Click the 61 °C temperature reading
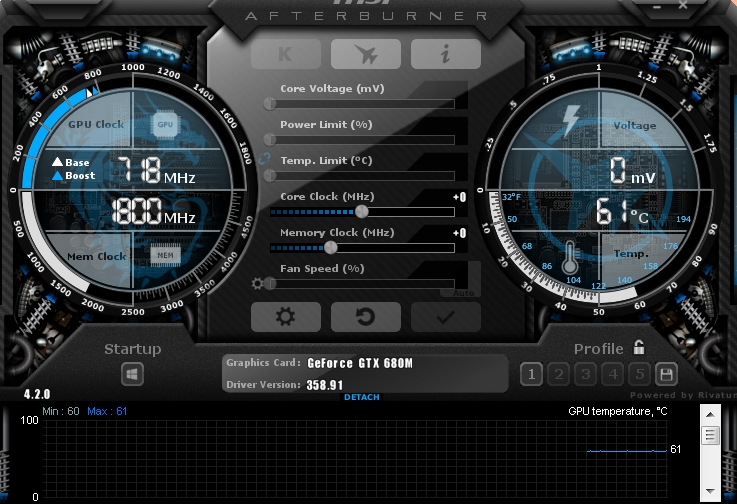This screenshot has height=504, width=737. 622,211
